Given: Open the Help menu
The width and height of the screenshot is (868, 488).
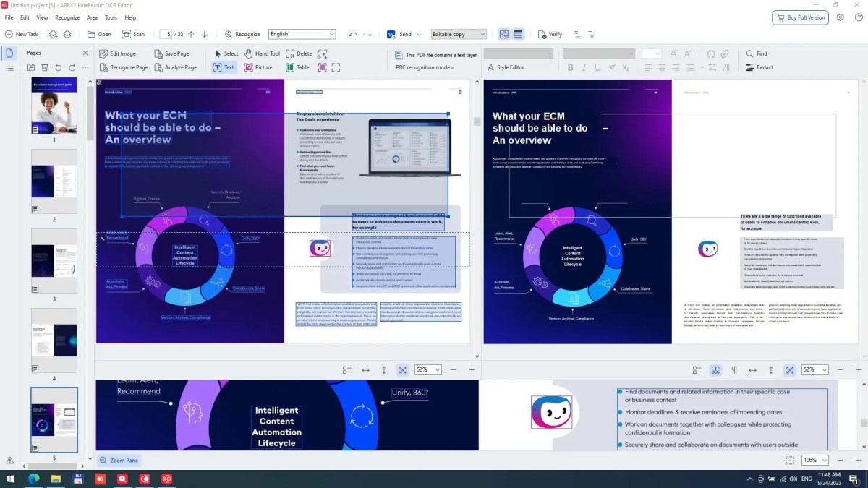Looking at the screenshot, I should (130, 17).
